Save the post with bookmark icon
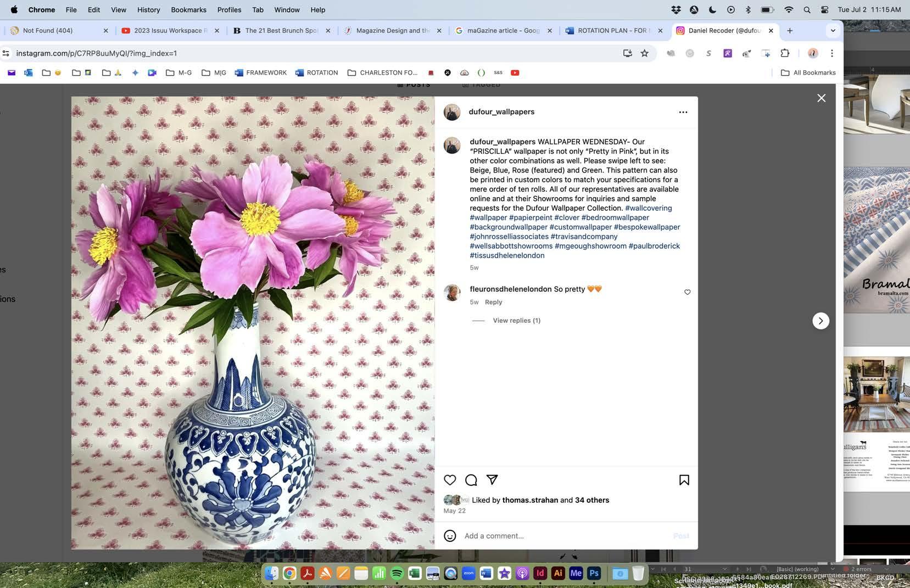 pyautogui.click(x=684, y=480)
